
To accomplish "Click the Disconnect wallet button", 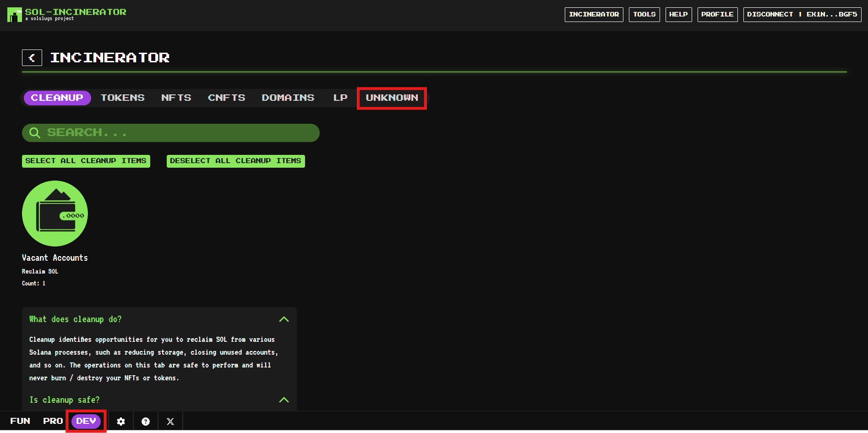I will 802,15.
